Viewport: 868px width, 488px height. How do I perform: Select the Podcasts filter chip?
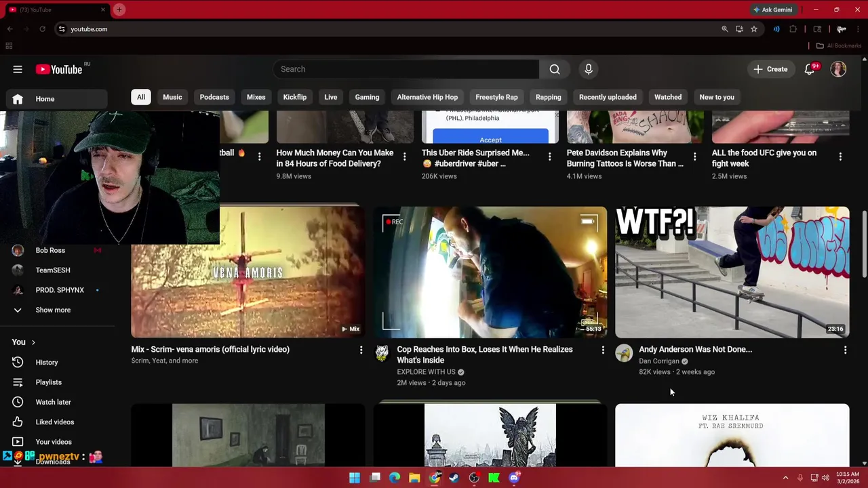(x=214, y=97)
